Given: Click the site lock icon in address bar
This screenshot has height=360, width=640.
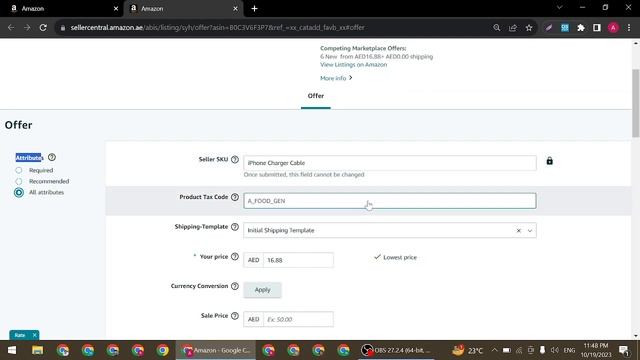Looking at the screenshot, I should (x=62, y=28).
